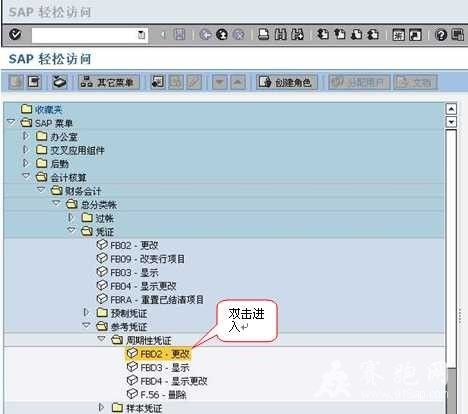This screenshot has width=468, height=414.
Task: Click the Find binoculars icon
Action: click(x=281, y=35)
